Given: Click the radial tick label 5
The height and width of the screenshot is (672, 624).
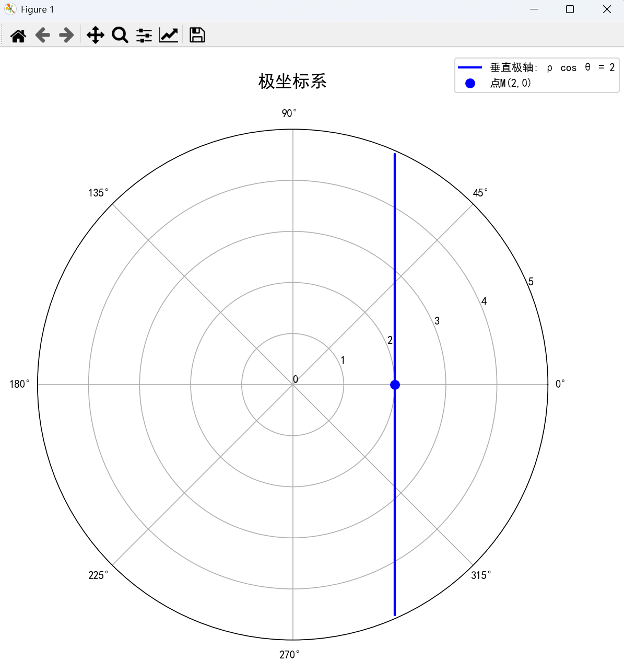Looking at the screenshot, I should coord(531,282).
